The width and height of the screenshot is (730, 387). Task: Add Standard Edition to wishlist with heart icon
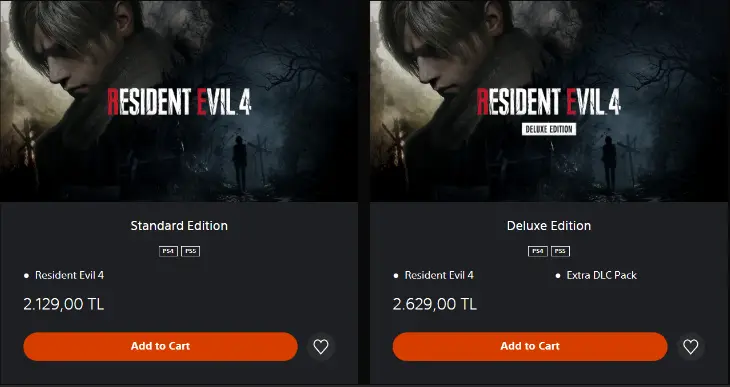321,346
